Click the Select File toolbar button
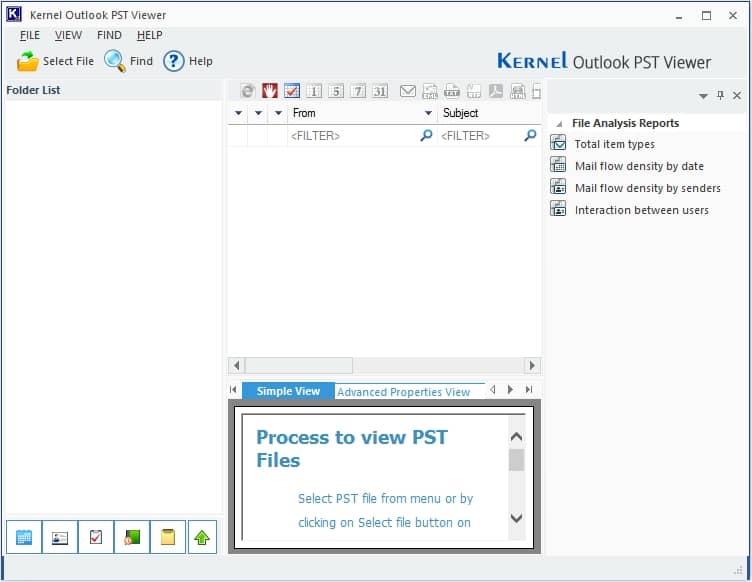 pos(55,61)
